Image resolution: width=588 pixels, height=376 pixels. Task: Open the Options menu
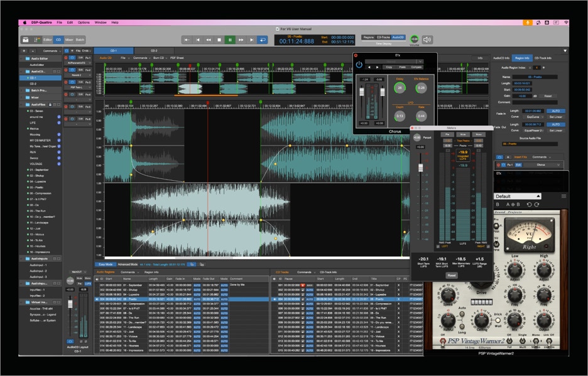tap(84, 22)
